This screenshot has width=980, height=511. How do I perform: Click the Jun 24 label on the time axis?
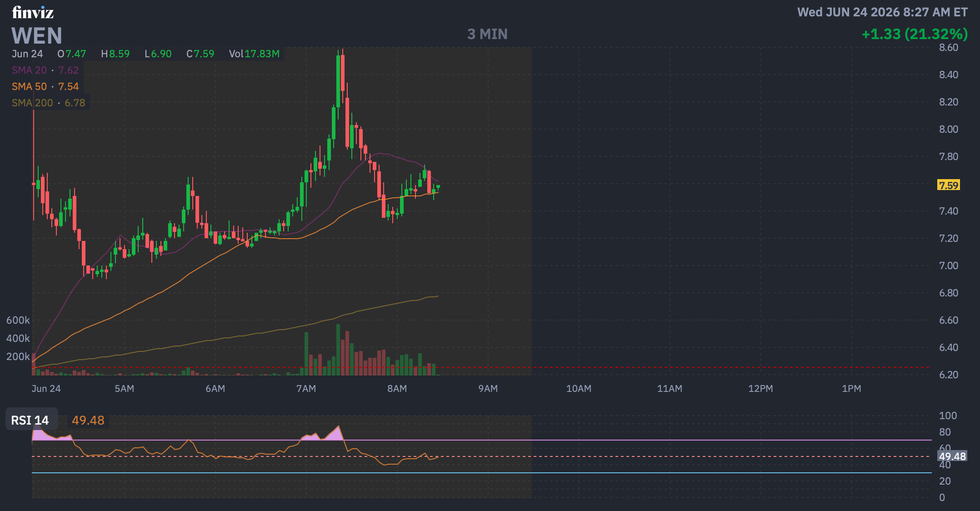pos(46,389)
